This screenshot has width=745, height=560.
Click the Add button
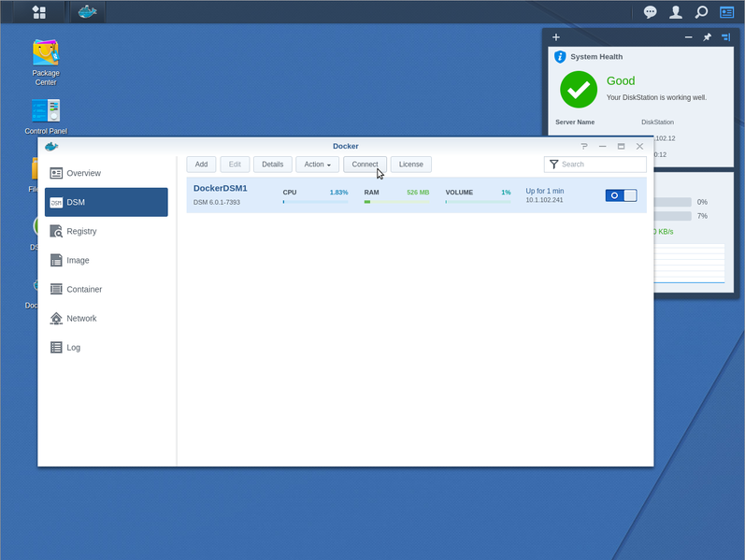(201, 165)
